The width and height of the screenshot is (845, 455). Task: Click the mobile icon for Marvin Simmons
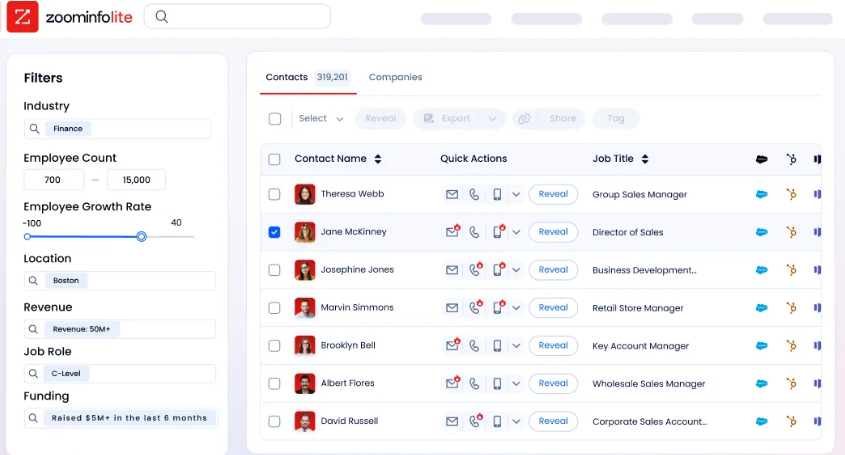pos(498,307)
